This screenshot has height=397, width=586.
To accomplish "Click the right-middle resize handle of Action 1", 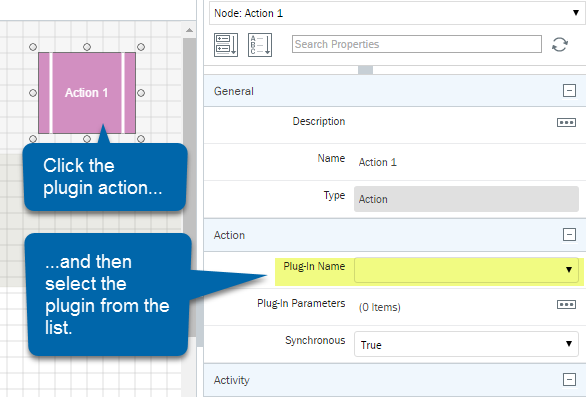I will tap(141, 93).
